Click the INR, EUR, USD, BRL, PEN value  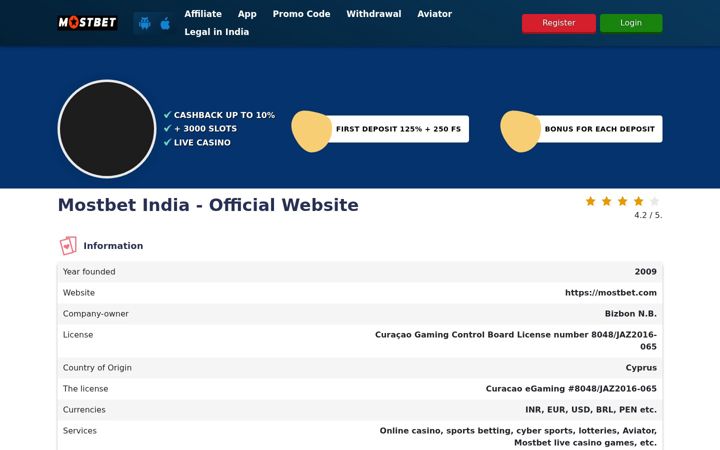[591, 410]
